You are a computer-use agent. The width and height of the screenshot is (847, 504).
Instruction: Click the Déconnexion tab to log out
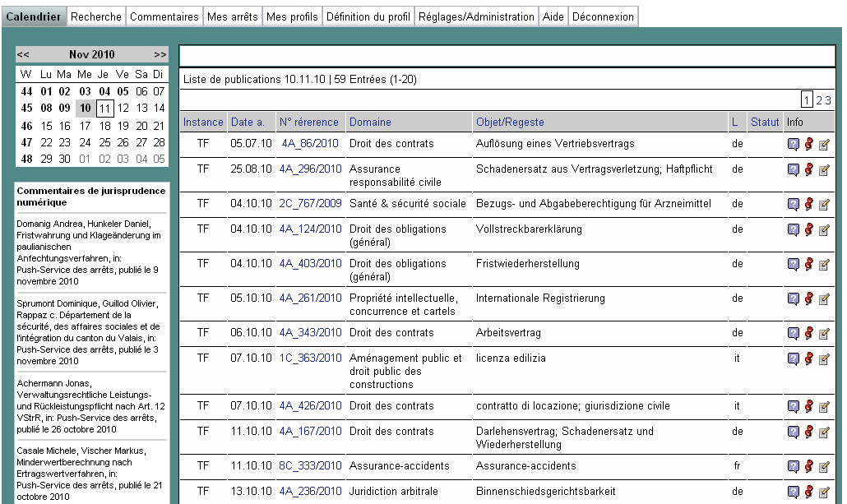(603, 16)
